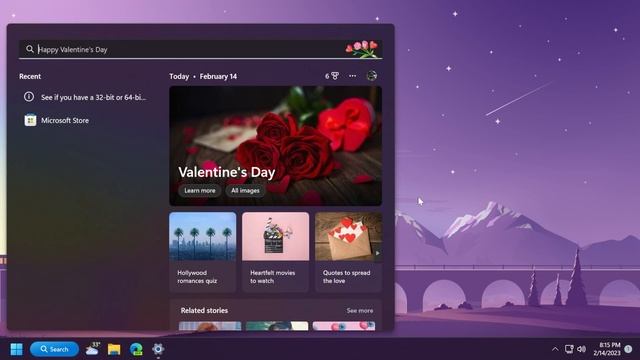Screen dimensions: 640x360
Task: Click the roses and hearts search highlight icon
Action: point(362,49)
